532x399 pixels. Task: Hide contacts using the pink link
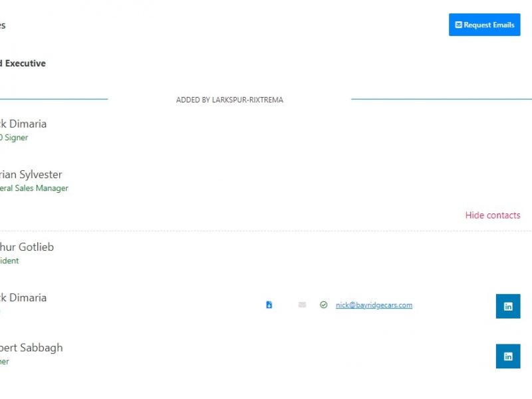492,215
